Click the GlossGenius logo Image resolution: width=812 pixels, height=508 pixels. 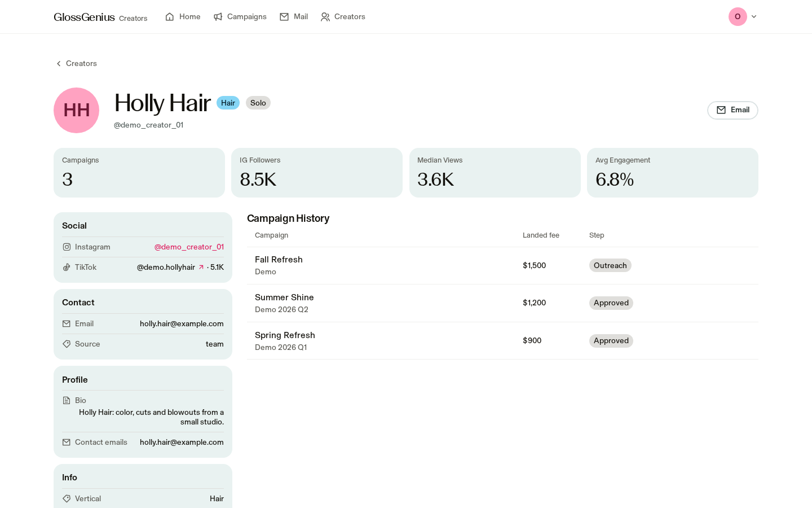(x=85, y=17)
